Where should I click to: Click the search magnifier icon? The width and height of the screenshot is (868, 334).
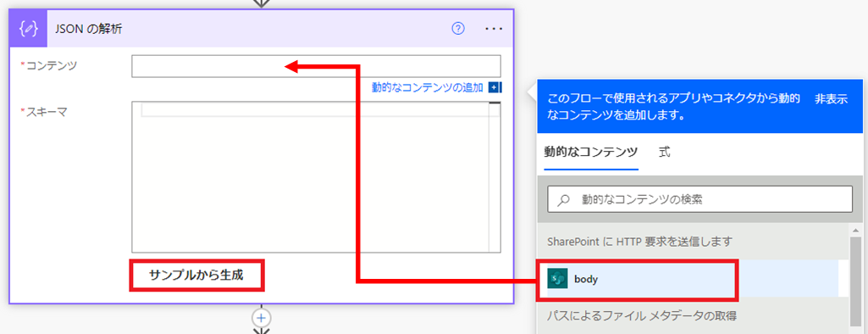(563, 200)
